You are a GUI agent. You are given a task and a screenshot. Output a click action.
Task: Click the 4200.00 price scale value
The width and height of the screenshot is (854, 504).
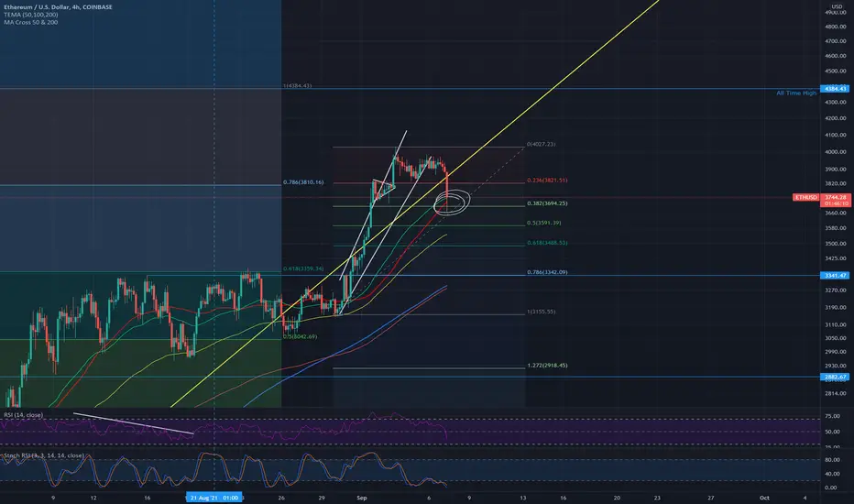[x=835, y=118]
